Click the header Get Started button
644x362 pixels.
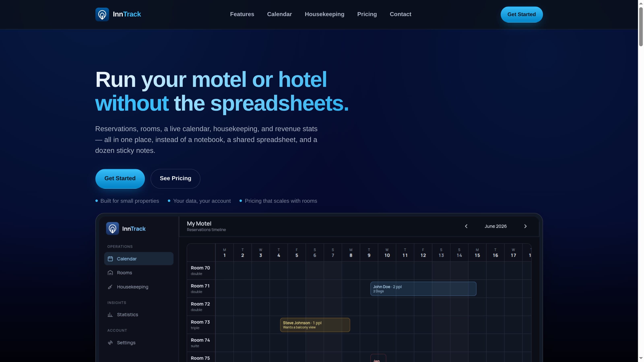521,14
